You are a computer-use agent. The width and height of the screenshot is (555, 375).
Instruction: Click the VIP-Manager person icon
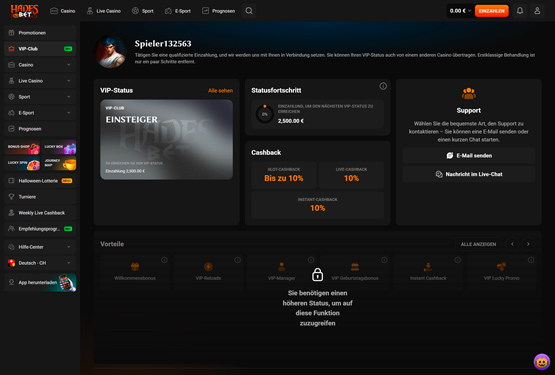(281, 266)
